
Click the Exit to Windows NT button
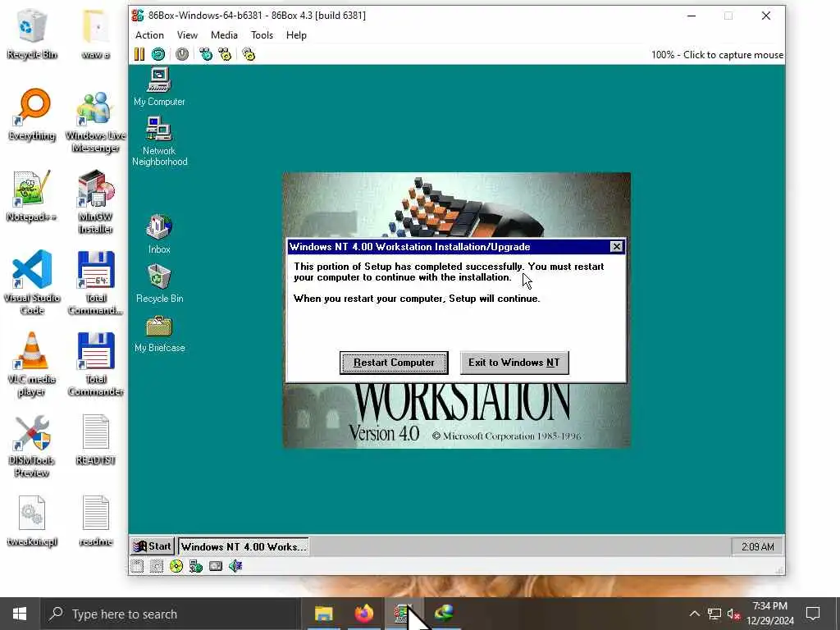[514, 363]
